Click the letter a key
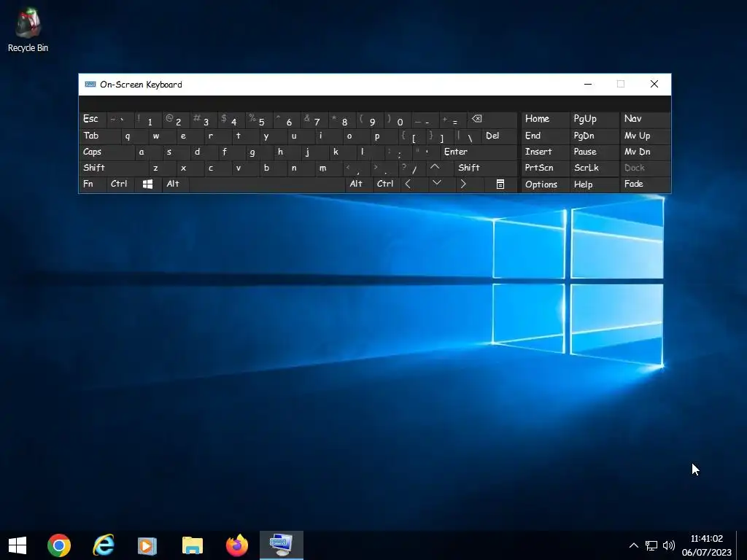This screenshot has width=747, height=560. pos(148,152)
